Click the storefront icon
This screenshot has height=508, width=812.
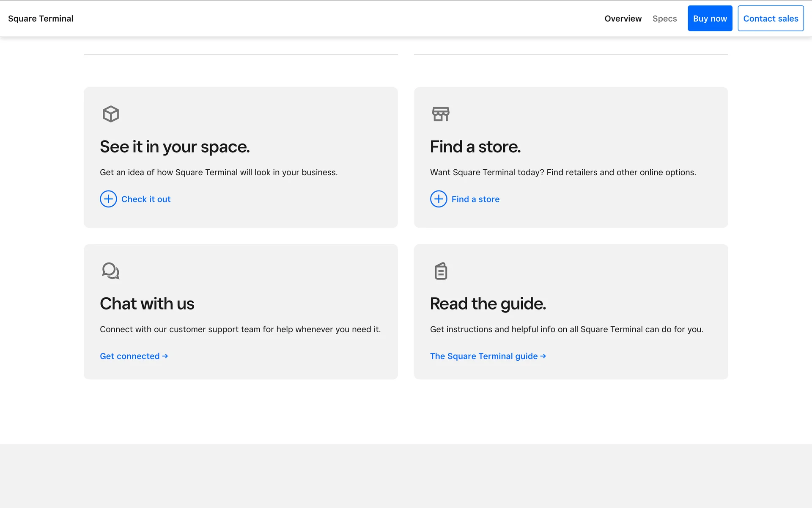(441, 114)
